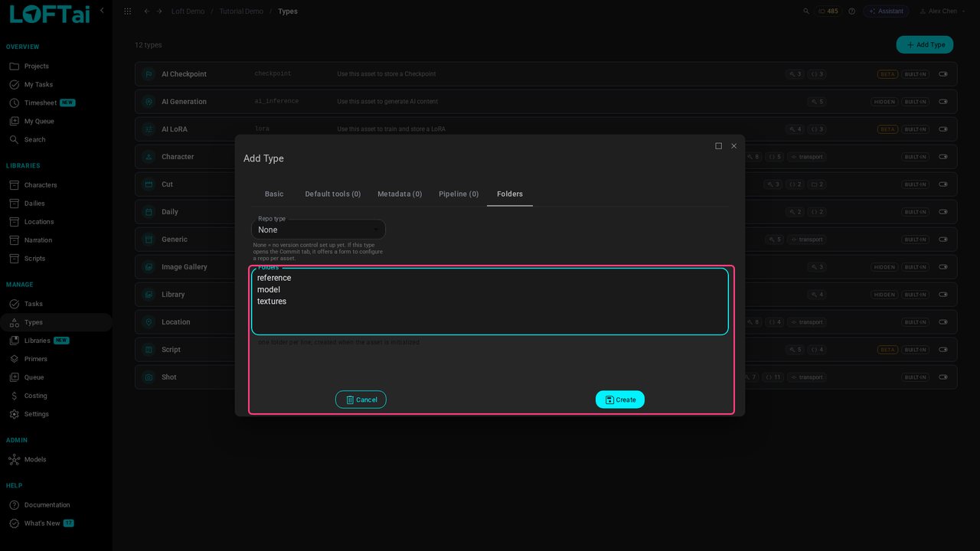Switch to the Default tools (0) tab

click(333, 194)
